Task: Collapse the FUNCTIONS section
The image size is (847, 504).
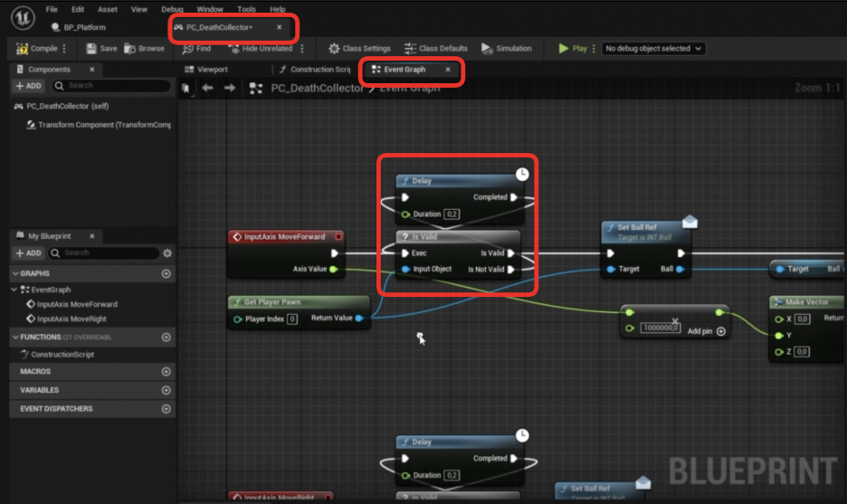Action: (15, 337)
